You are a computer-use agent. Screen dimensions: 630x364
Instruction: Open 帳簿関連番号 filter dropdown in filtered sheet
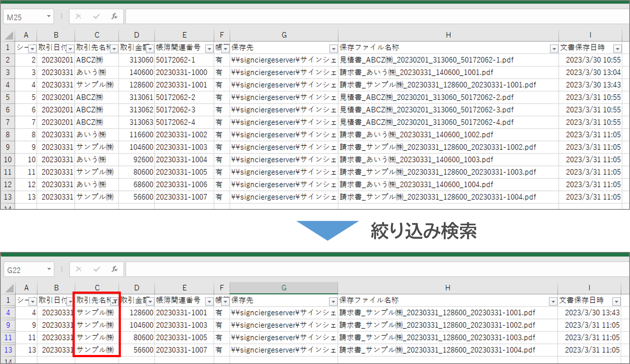point(209,301)
